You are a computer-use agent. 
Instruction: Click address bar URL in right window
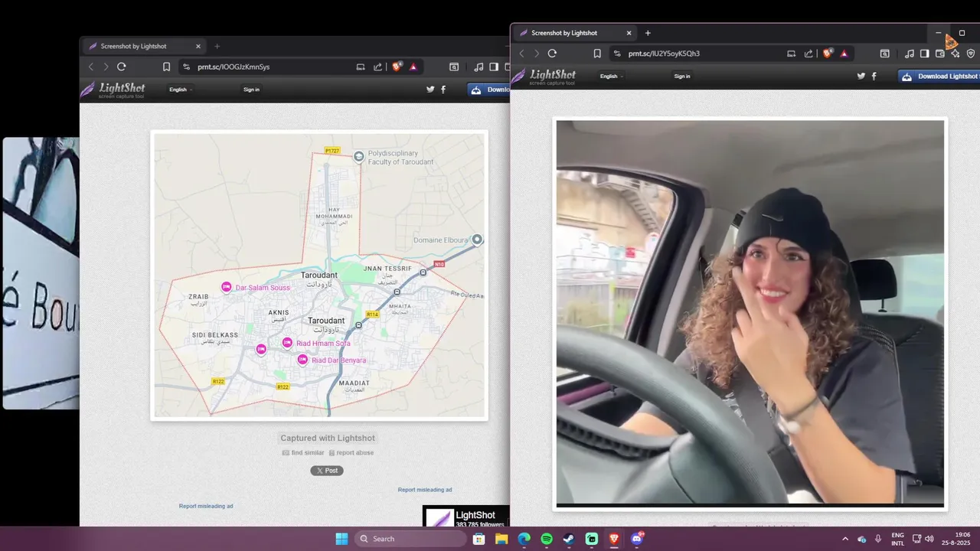coord(664,54)
